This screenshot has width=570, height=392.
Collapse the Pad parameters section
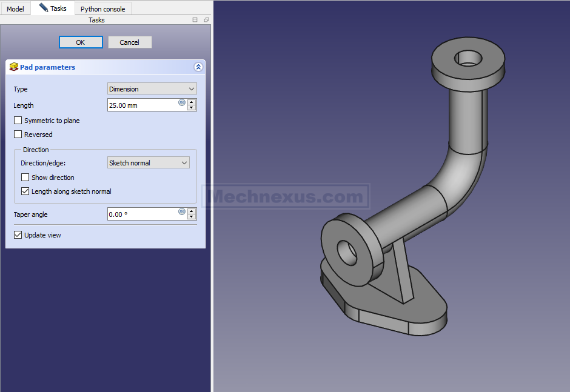(198, 67)
